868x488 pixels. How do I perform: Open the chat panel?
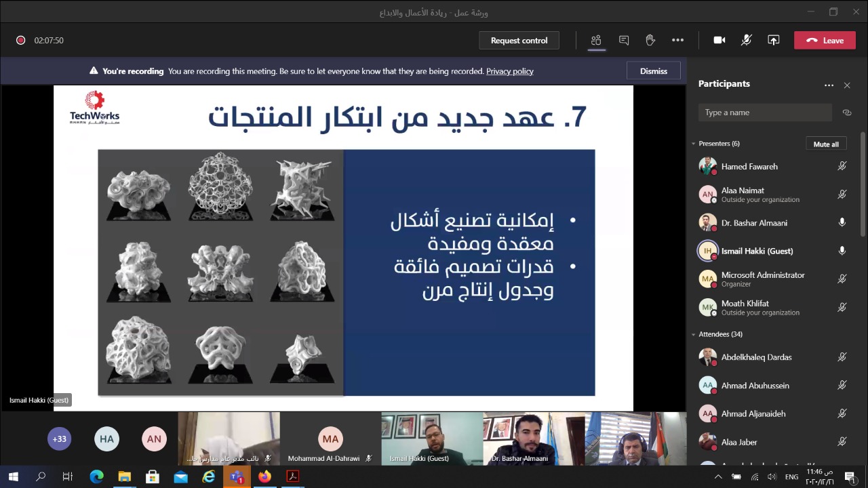pyautogui.click(x=623, y=40)
